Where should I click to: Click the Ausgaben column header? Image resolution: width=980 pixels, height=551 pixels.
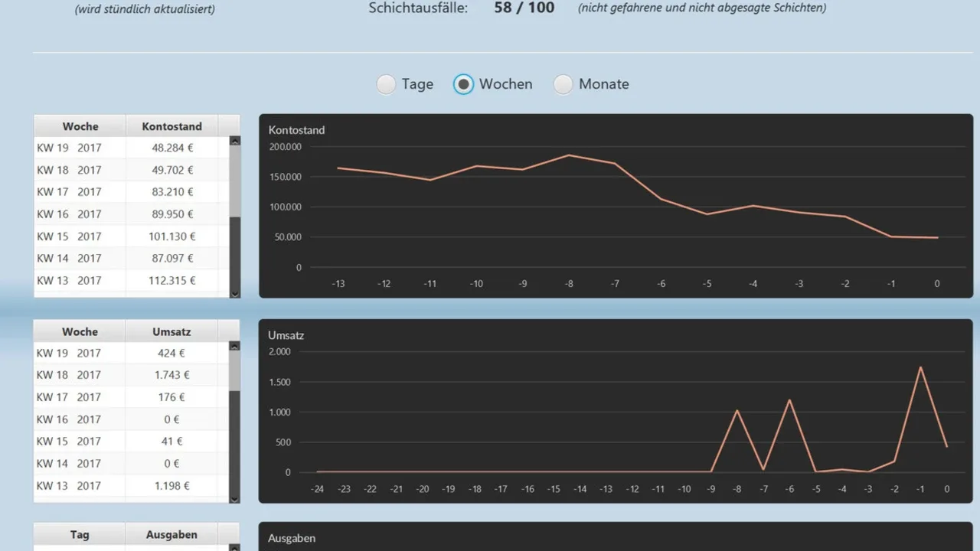coord(171,535)
